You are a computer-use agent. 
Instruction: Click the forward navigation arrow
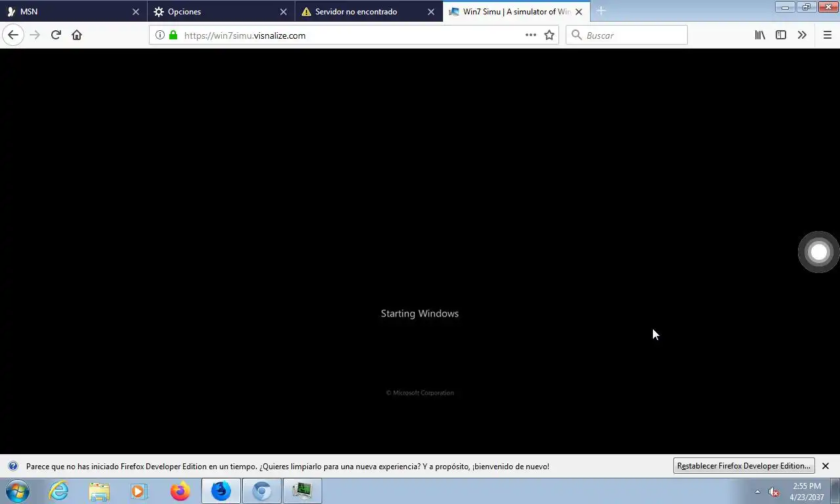pyautogui.click(x=35, y=35)
